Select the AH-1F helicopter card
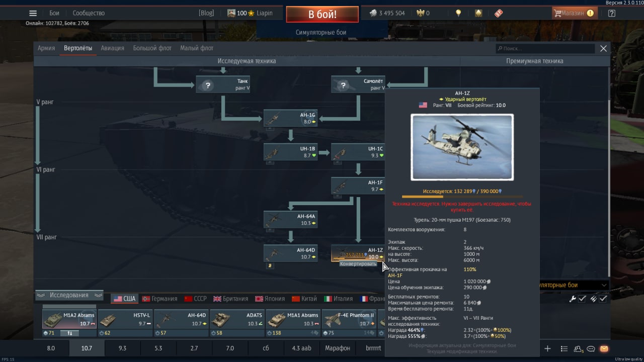The height and width of the screenshot is (362, 644). (358, 186)
